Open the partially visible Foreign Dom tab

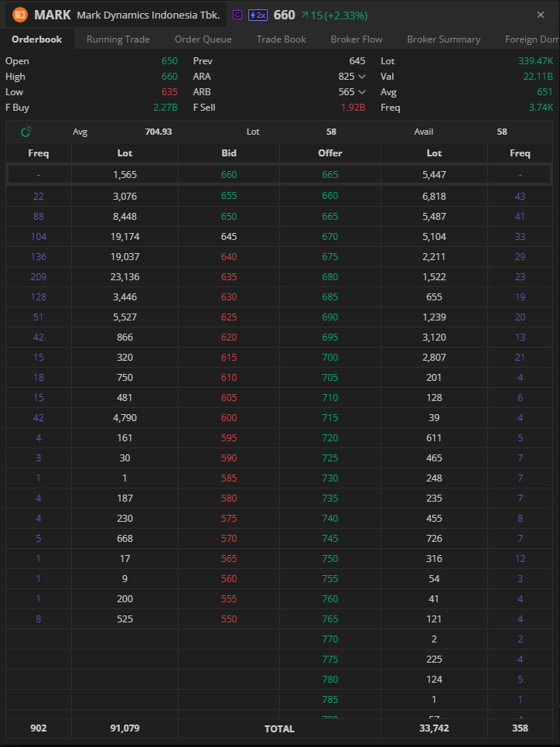click(x=532, y=39)
